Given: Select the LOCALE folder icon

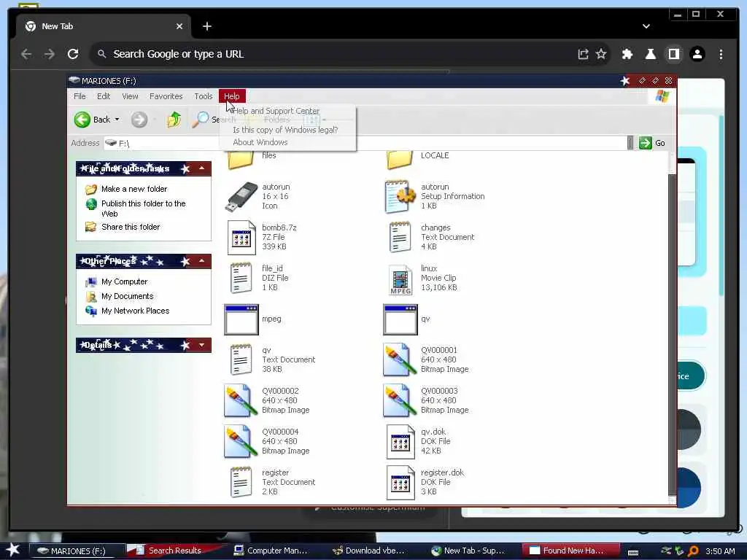Looking at the screenshot, I should (400, 160).
